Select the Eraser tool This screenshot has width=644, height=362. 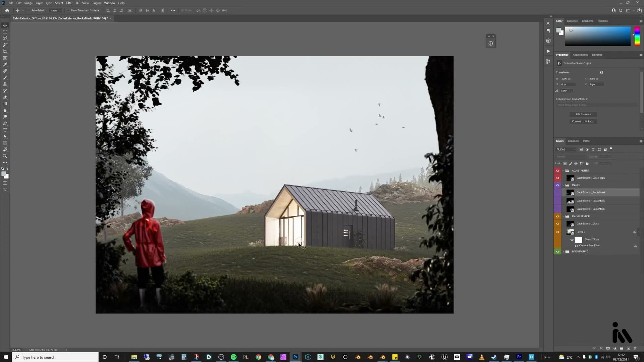coord(5,97)
